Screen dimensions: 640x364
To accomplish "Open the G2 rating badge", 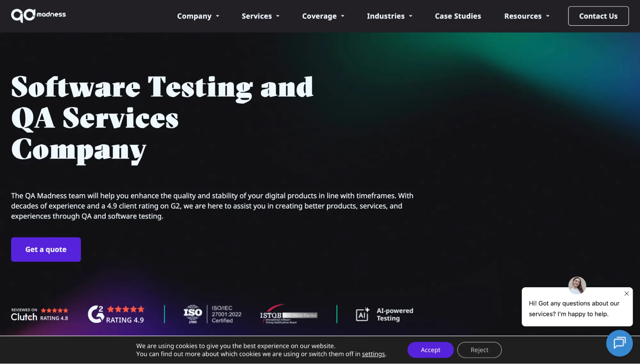I will click(116, 314).
